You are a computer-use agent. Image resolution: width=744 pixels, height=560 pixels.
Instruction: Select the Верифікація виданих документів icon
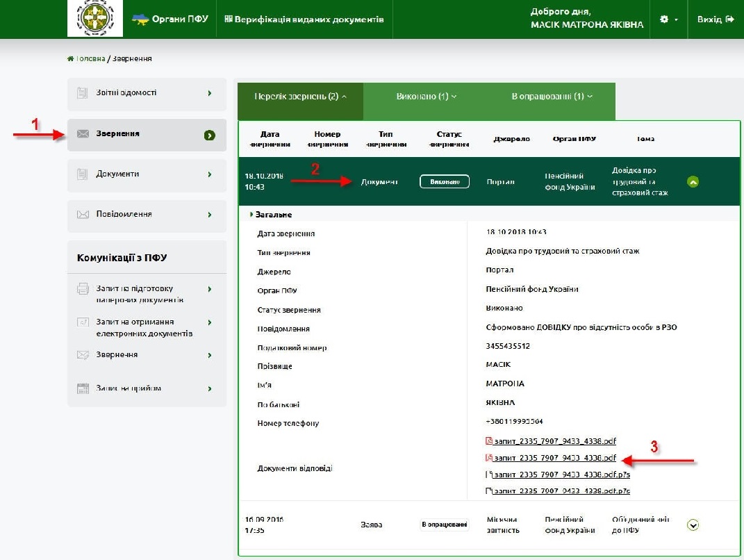229,20
